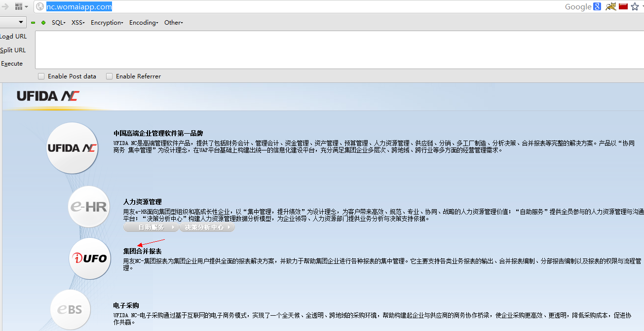Click Load URL button
Viewport: 644px width, 331px height.
click(x=13, y=37)
